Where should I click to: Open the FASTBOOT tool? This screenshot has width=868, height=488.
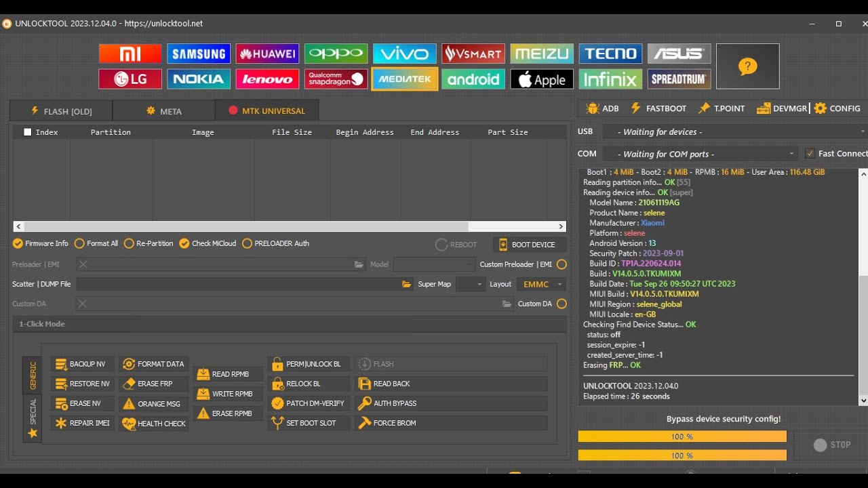(658, 108)
